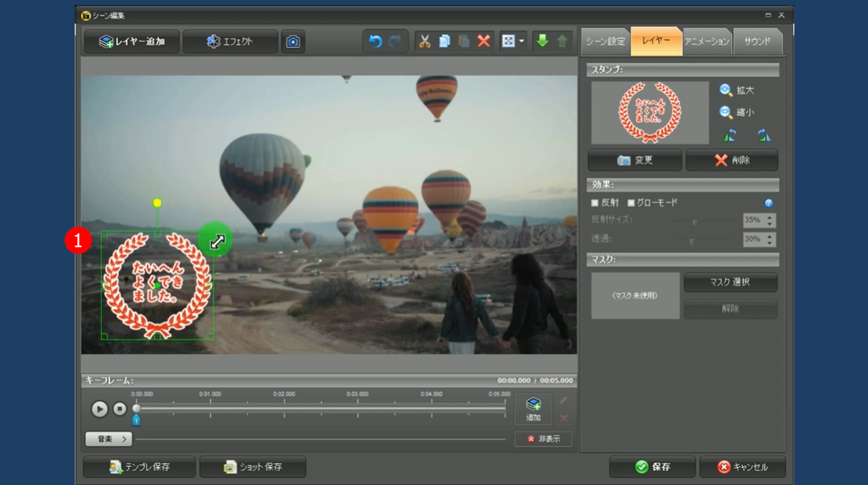Click the camera snapshot icon in toolbar
Image resolution: width=868 pixels, height=485 pixels.
[292, 42]
